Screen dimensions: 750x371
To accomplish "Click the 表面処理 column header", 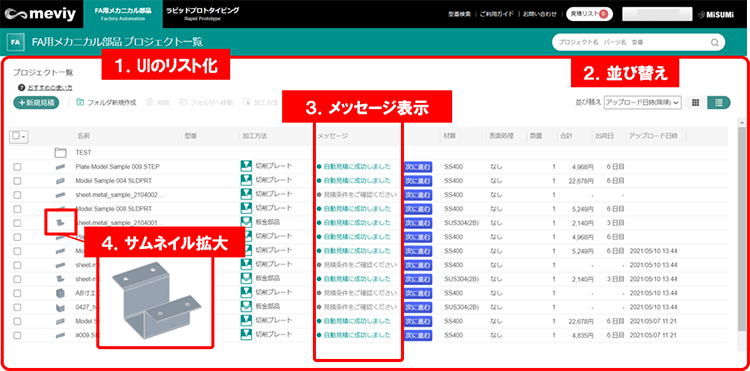I will (500, 136).
